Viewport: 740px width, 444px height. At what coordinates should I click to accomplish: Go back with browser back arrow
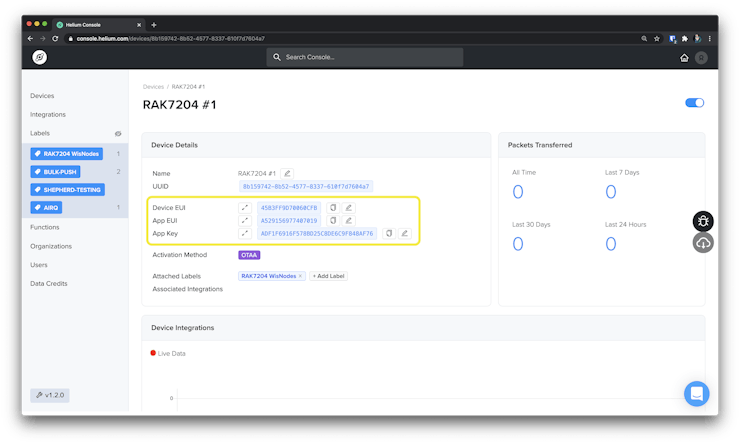[30, 39]
